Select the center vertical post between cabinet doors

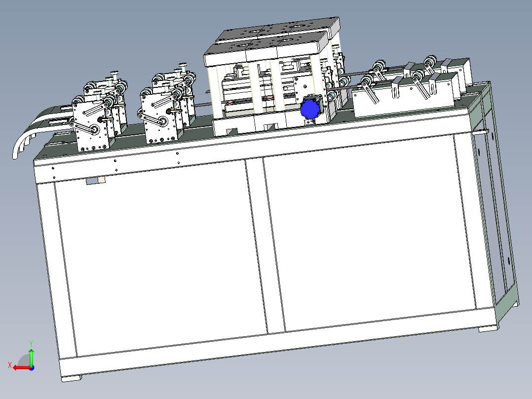tap(265, 245)
